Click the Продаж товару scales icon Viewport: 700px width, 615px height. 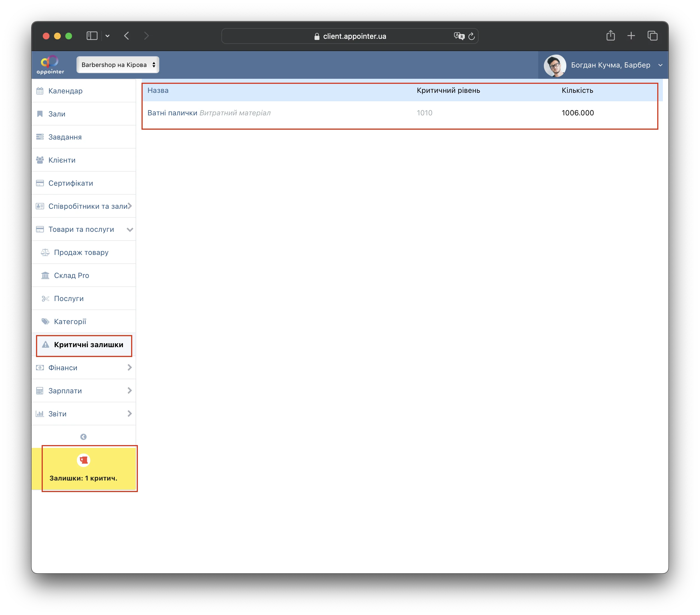pyautogui.click(x=45, y=252)
